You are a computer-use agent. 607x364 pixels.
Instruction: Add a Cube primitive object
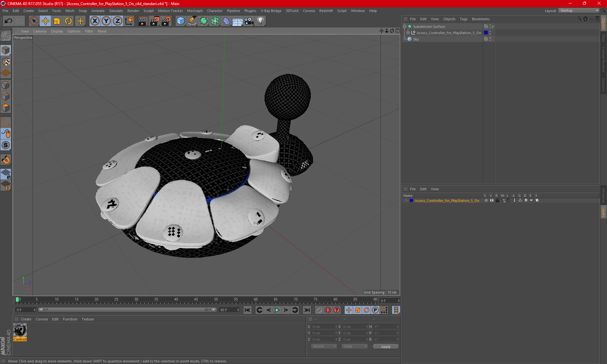(181, 21)
